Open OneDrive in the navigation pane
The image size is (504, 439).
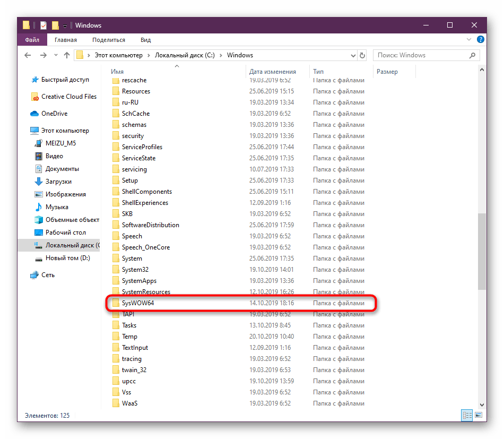click(54, 114)
